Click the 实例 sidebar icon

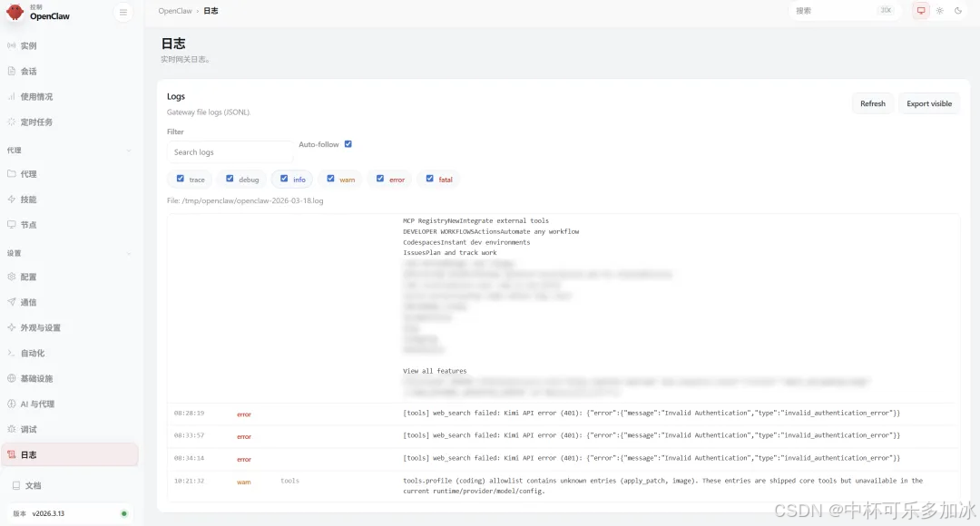(11, 45)
